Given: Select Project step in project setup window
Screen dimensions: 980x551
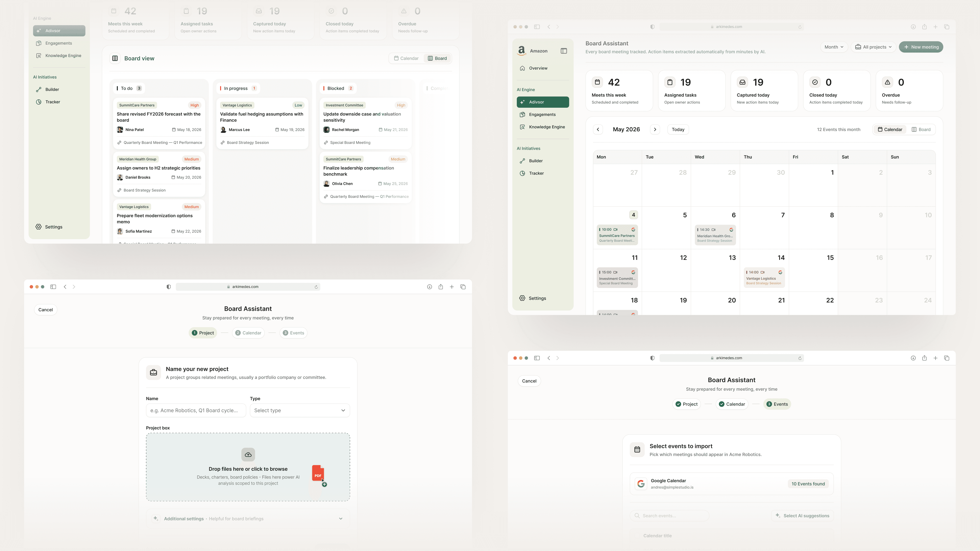Looking at the screenshot, I should pos(203,333).
